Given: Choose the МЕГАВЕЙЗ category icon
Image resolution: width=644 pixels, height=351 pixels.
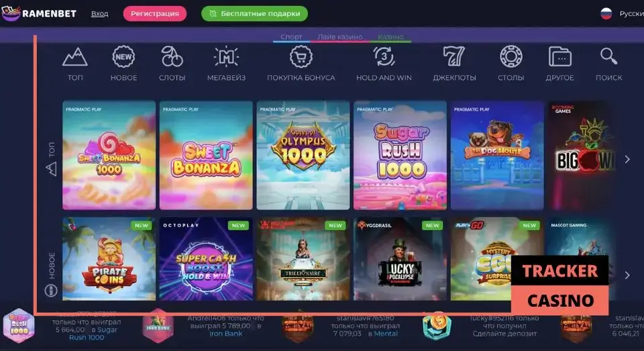Looking at the screenshot, I should (226, 57).
